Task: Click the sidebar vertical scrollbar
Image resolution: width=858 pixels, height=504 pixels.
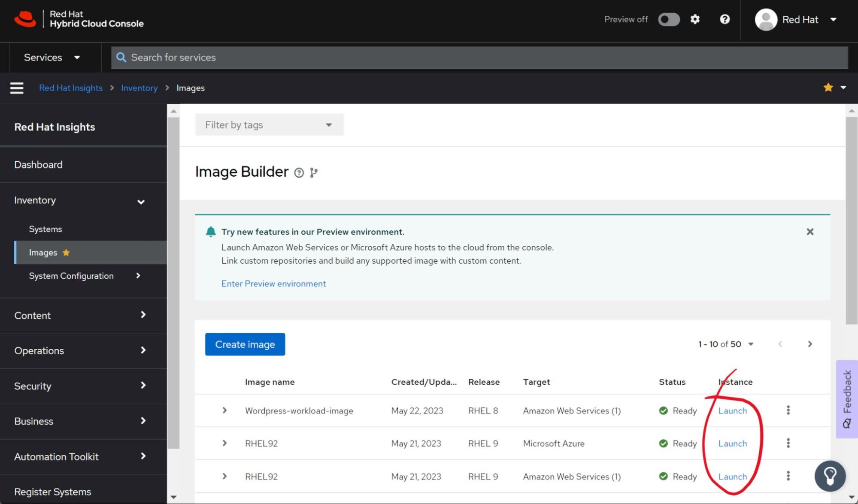Action: (173, 283)
